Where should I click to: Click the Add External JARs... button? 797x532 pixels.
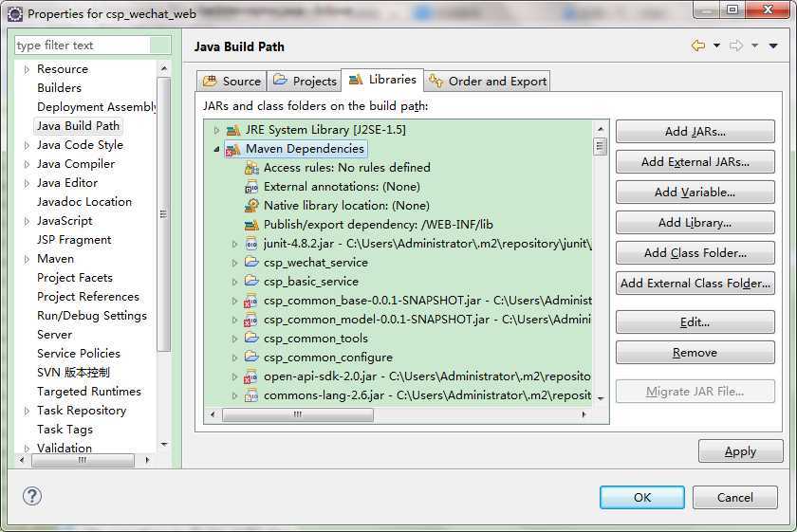pos(695,162)
